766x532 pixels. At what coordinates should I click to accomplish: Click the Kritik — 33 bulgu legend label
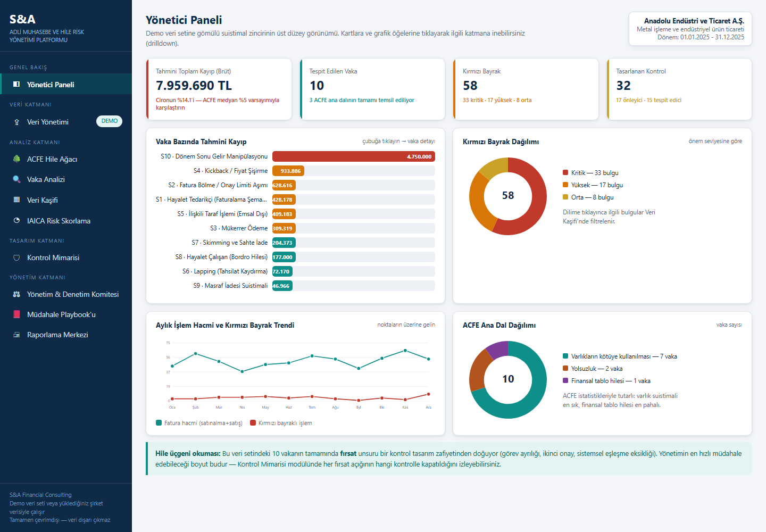point(595,173)
